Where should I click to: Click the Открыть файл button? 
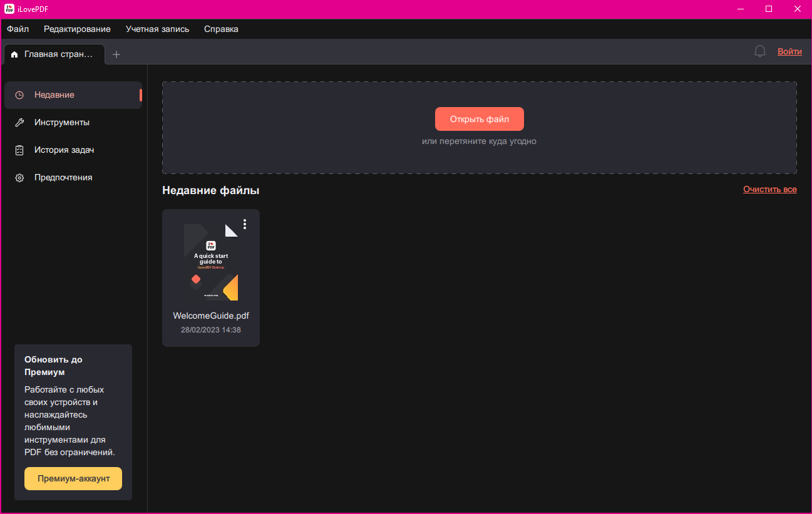(480, 119)
